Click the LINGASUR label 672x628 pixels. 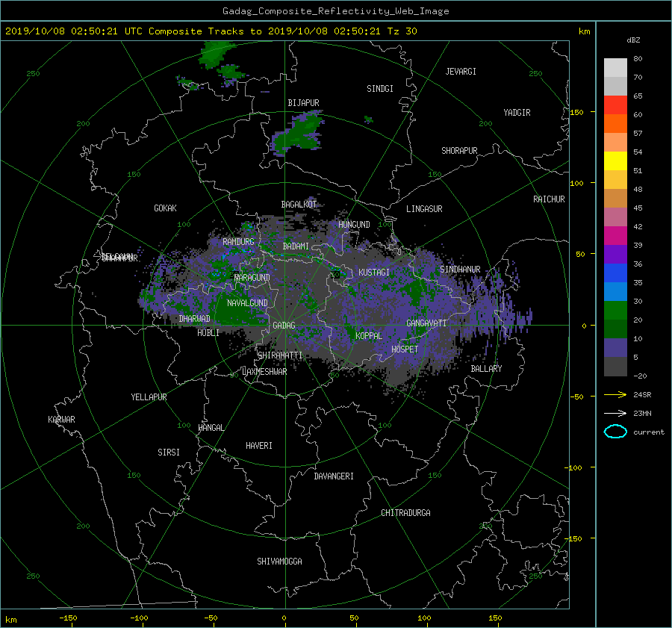point(424,209)
